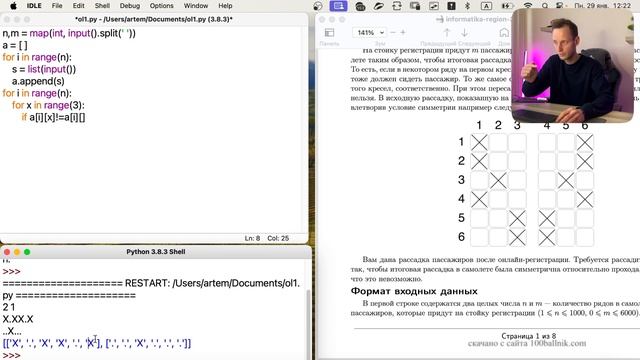This screenshot has height=360, width=640.
Task: Open the 141% zoom dropdown
Action: 369,33
